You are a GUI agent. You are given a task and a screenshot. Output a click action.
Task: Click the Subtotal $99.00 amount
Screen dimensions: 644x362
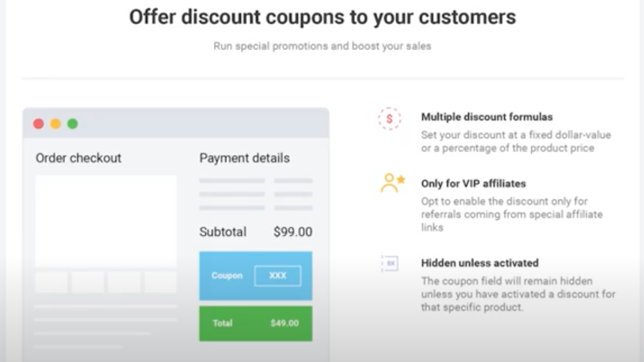point(293,232)
